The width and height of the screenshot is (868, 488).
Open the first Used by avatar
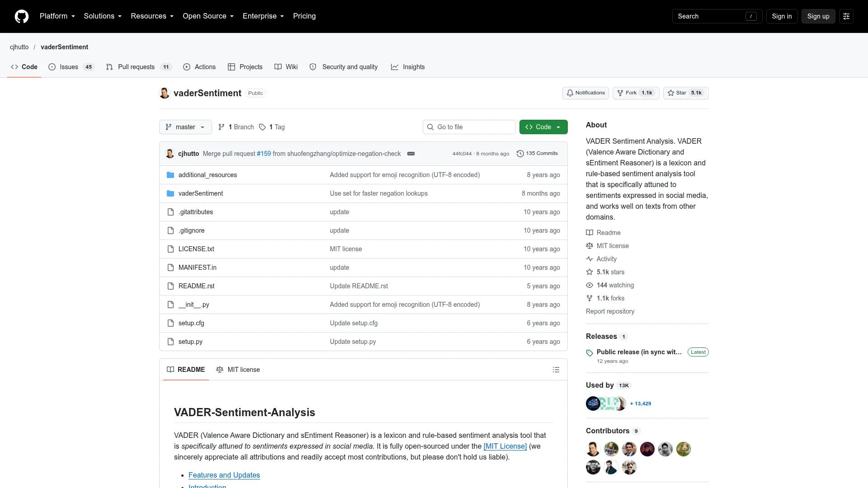coord(593,404)
